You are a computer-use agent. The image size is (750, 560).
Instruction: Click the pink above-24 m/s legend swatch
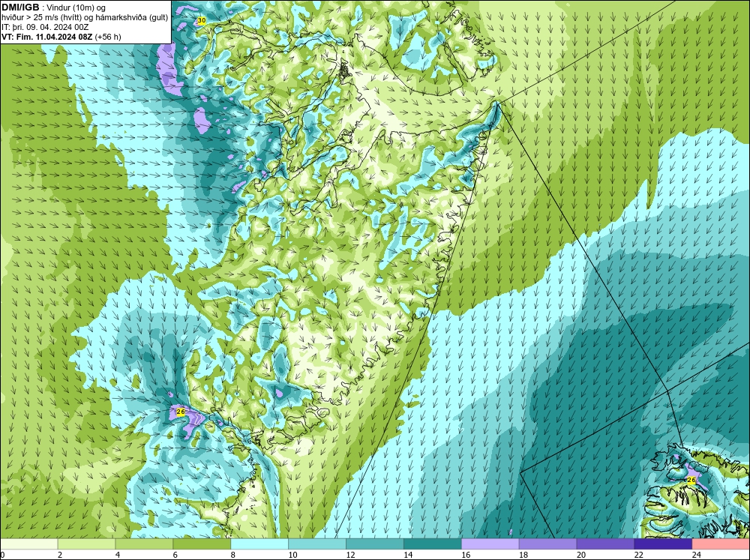point(721,544)
